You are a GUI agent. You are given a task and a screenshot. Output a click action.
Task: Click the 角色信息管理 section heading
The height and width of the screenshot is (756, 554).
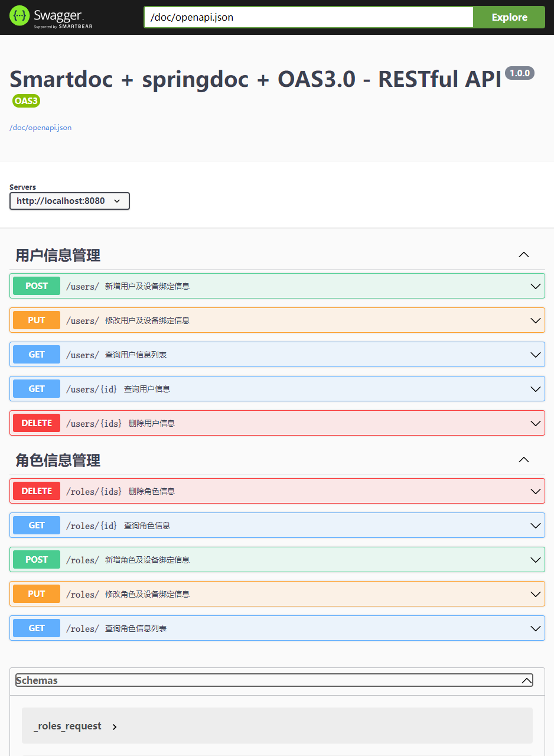58,460
